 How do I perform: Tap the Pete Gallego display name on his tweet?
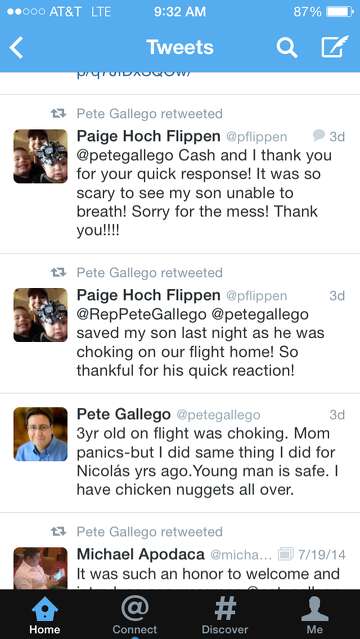pos(124,414)
